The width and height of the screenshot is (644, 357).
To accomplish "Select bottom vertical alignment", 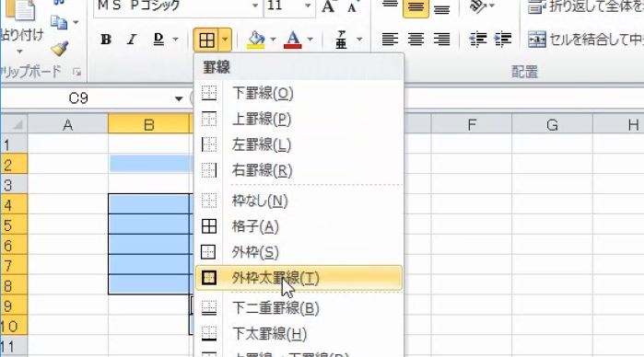I will coord(441,7).
